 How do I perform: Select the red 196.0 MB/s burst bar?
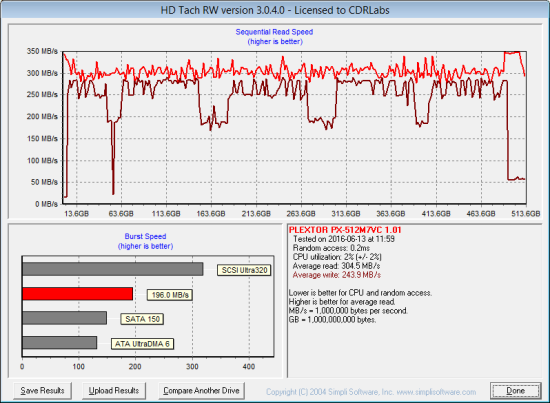[78, 294]
